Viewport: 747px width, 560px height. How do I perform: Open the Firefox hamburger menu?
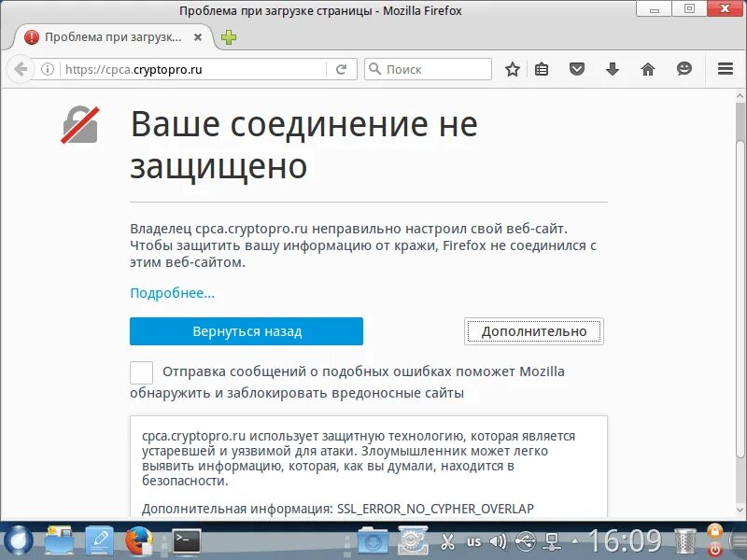click(x=726, y=69)
